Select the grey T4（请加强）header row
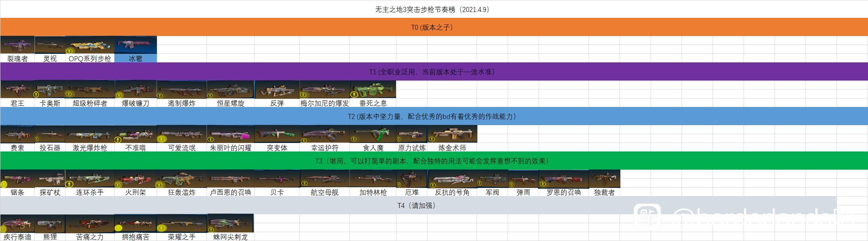Image resolution: width=868 pixels, height=241 pixels. tap(418, 205)
